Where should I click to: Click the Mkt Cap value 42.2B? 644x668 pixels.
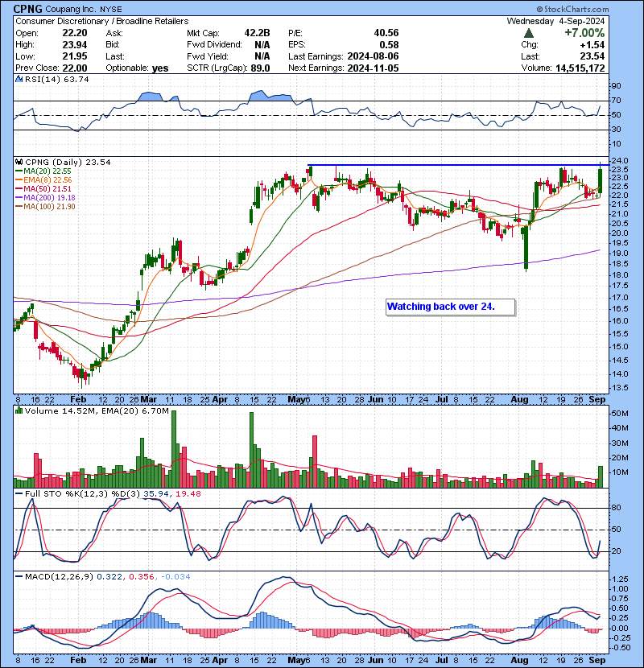point(257,33)
